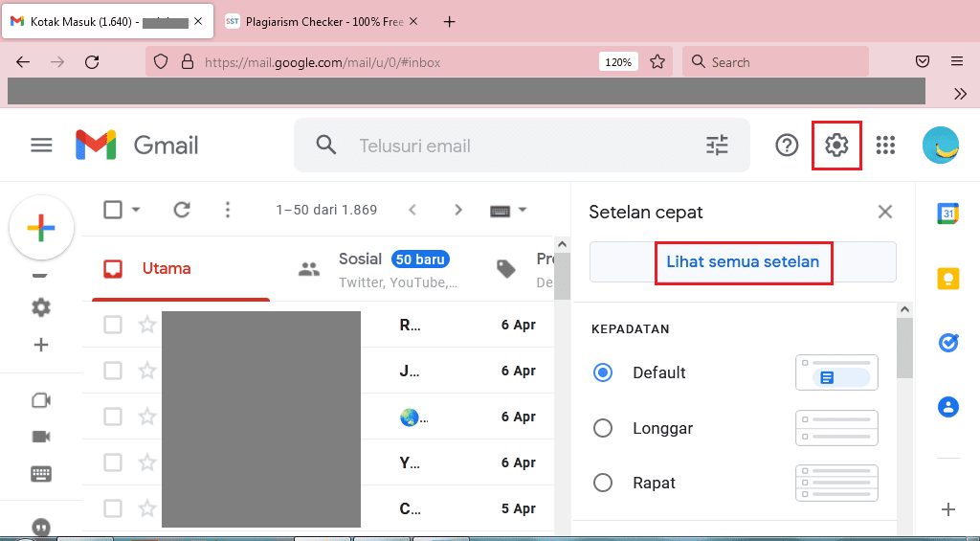Open Firefox application menu
Screen dimensions: 980x541
(x=957, y=61)
